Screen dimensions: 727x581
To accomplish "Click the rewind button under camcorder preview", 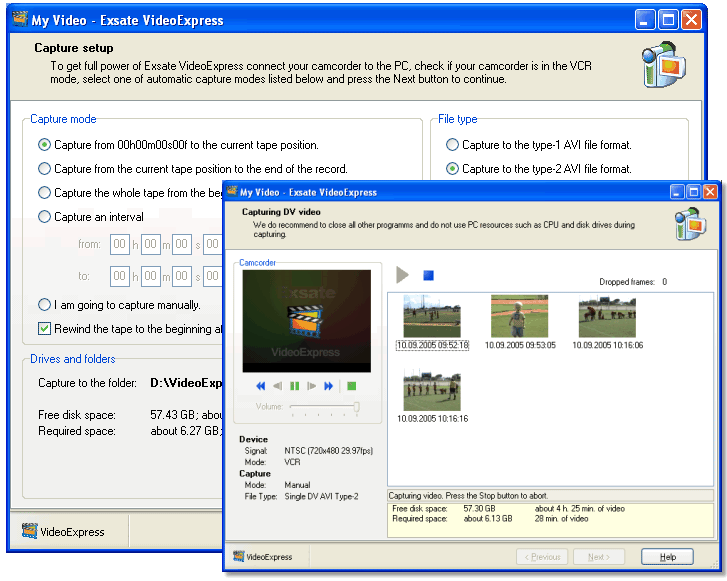I will (261, 386).
